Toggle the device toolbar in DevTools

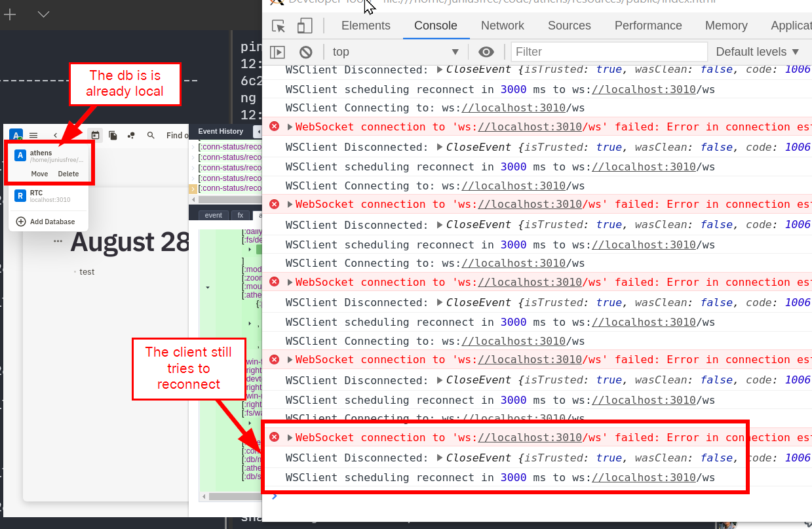click(x=304, y=26)
